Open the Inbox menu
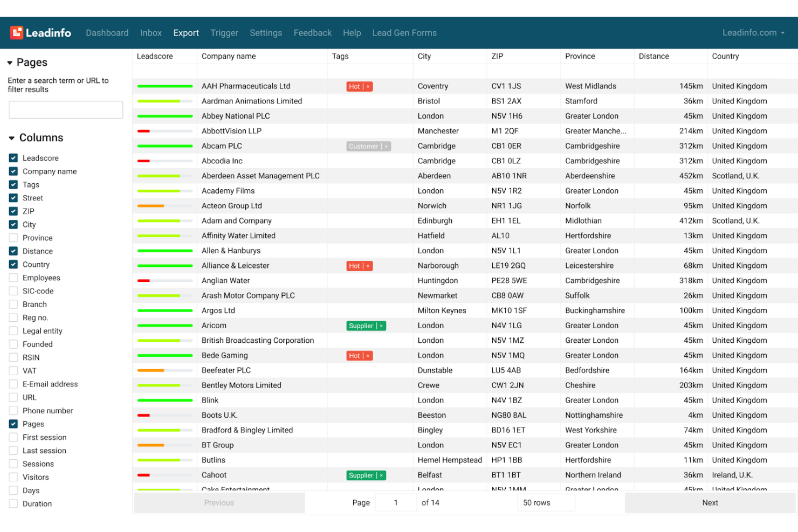Image resolution: width=798 pixels, height=532 pixels. [151, 33]
